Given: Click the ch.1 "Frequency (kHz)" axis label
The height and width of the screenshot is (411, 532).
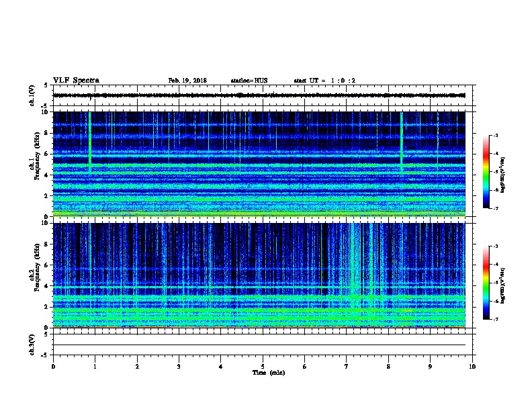Looking at the screenshot, I should point(37,156).
